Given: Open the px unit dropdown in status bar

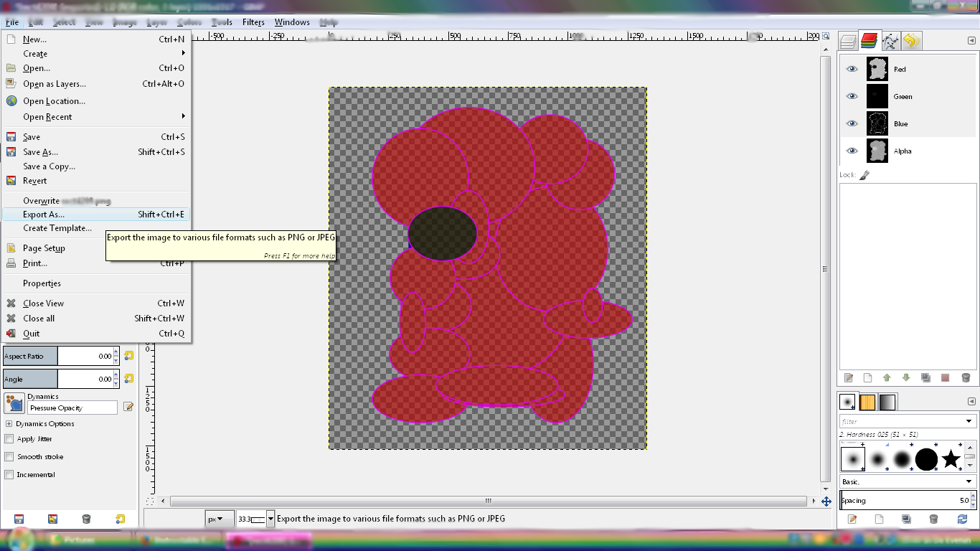Looking at the screenshot, I should (x=220, y=519).
